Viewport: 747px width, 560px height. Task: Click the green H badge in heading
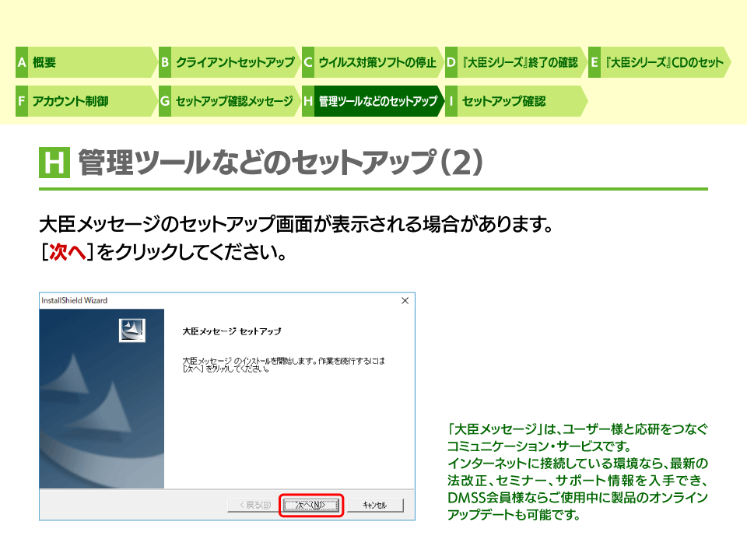(54, 163)
